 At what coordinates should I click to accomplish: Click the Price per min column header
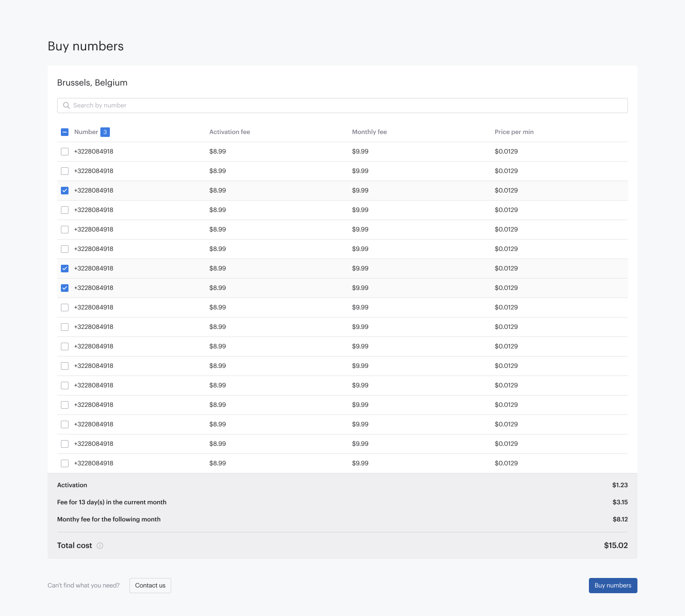tap(514, 132)
